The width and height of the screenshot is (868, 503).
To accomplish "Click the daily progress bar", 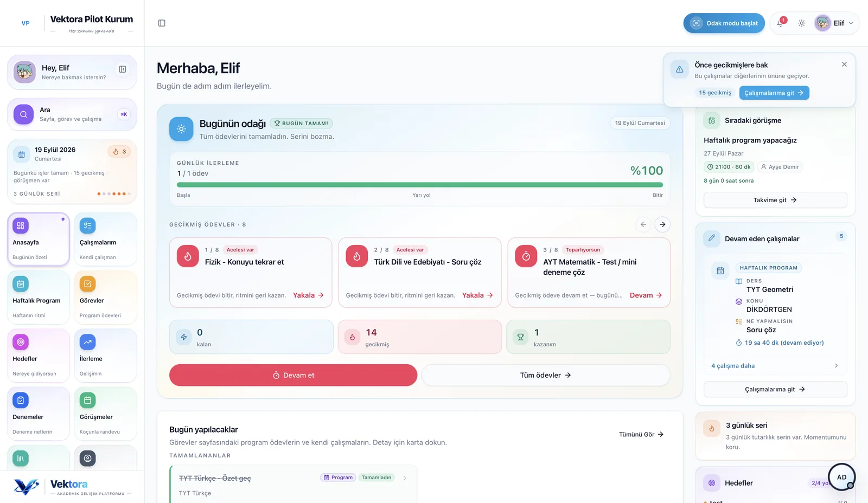I will 420,185.
